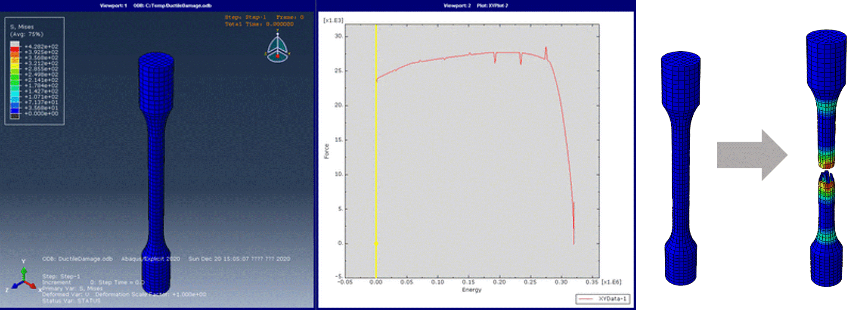
Task: Click the XYZ coordinate triad icon
Action: click(x=23, y=277)
